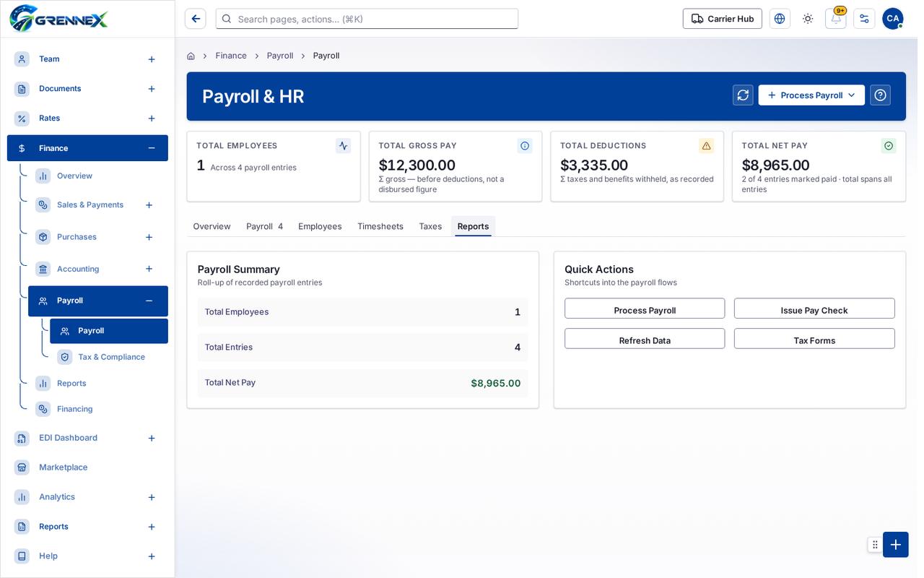Click Tax Forms quick action

coord(814,339)
